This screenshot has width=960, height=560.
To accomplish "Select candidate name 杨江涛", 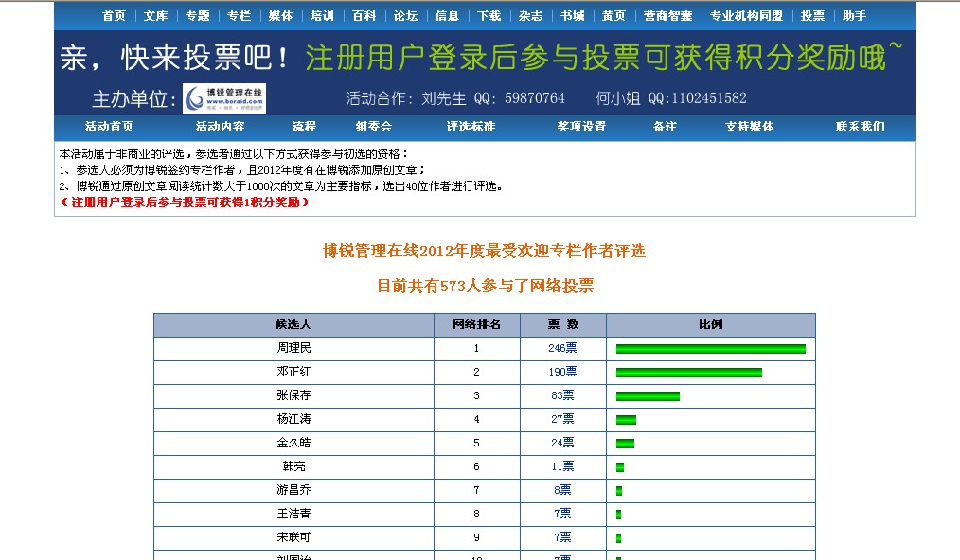I will [293, 419].
